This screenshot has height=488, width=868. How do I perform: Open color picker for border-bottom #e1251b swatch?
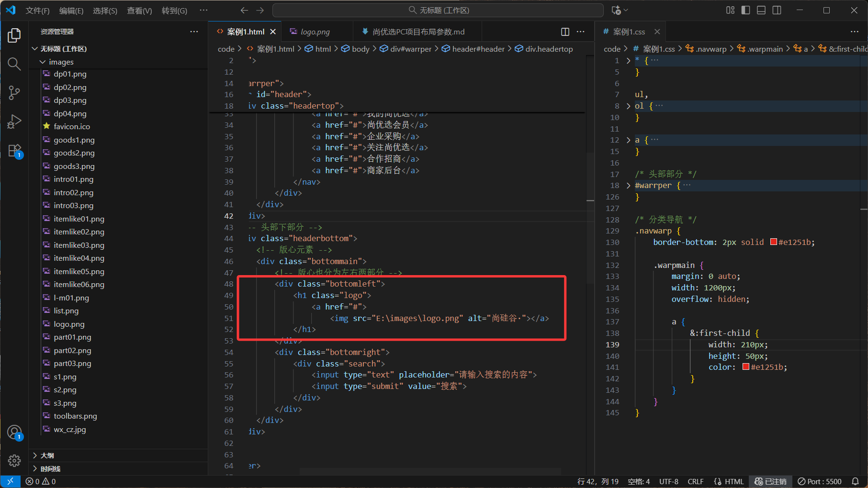(773, 242)
